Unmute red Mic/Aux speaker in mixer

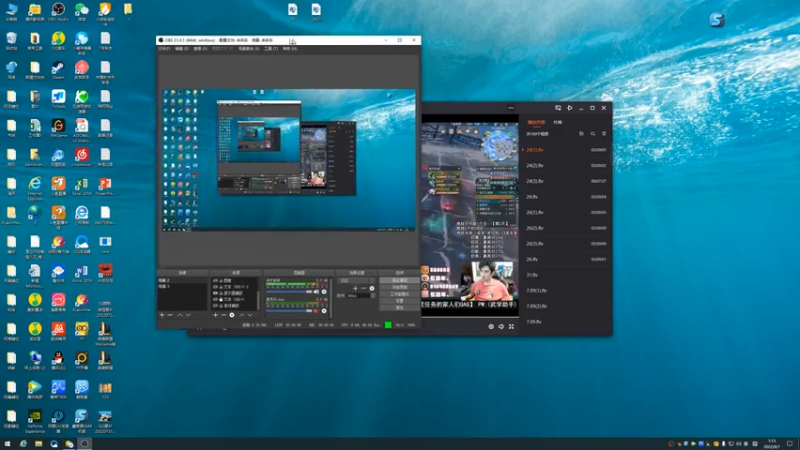pos(316,311)
